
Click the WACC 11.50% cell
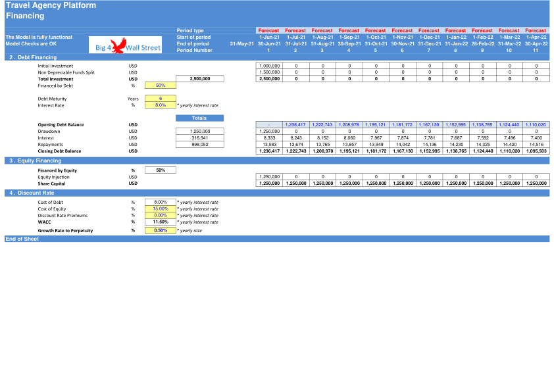[161, 222]
